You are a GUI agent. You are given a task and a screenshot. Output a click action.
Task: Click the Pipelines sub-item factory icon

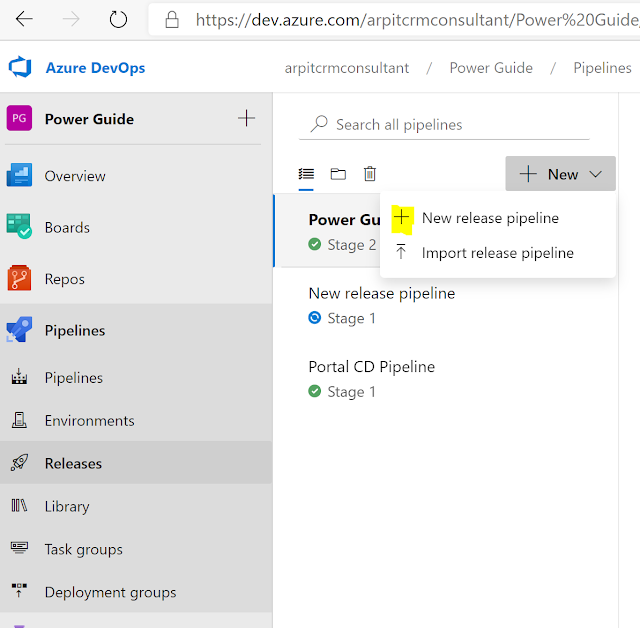[x=19, y=377]
